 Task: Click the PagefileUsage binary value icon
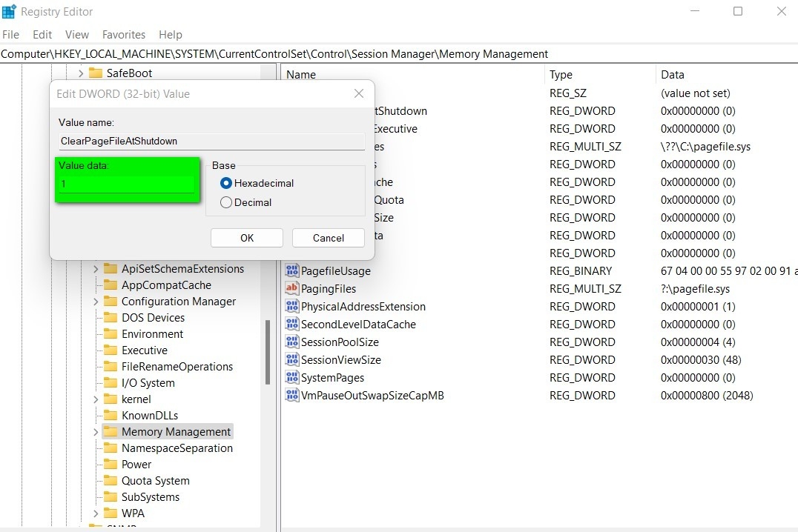291,270
